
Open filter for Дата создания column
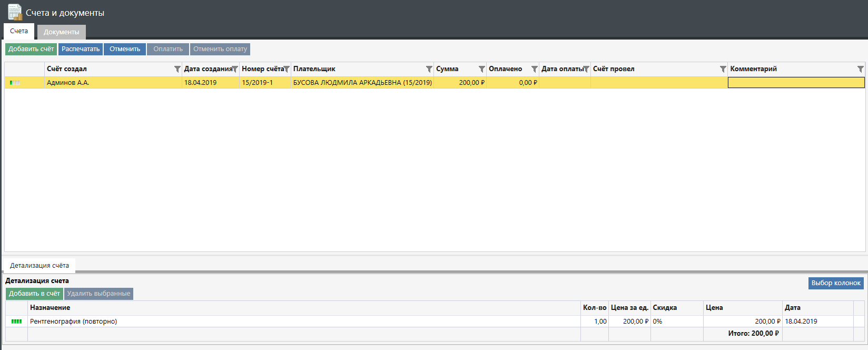[x=235, y=69]
